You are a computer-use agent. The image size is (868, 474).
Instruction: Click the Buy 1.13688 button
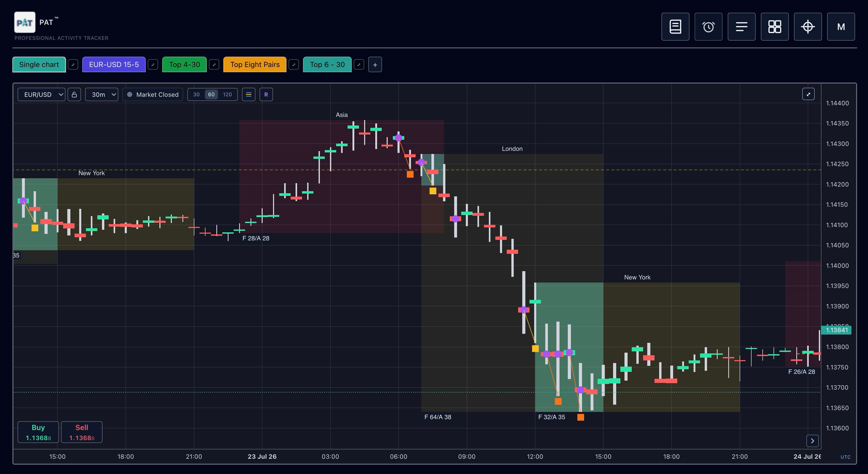38,432
